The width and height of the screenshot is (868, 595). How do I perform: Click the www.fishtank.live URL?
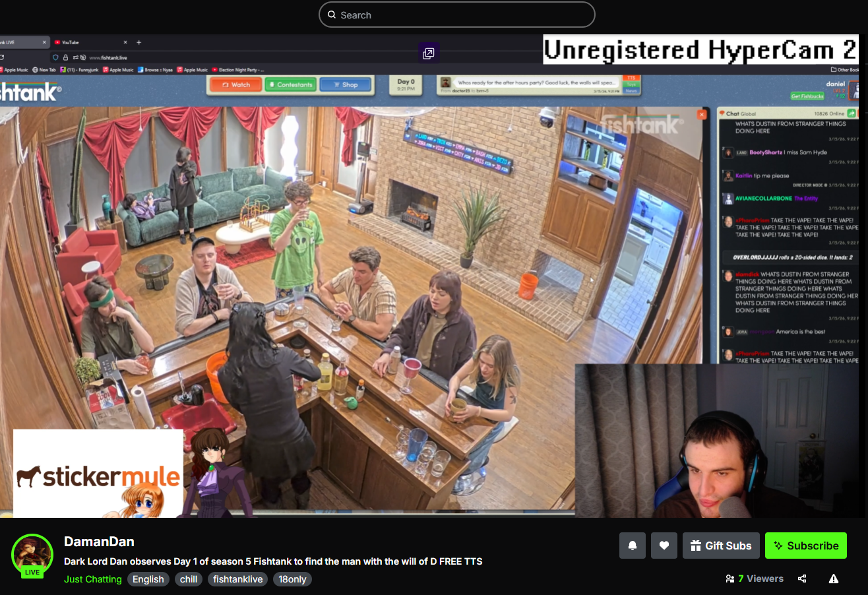108,57
